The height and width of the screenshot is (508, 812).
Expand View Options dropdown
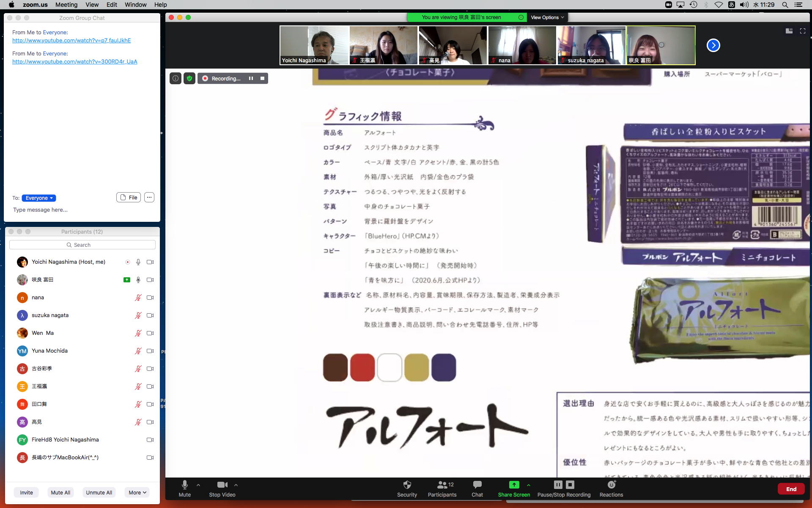pos(547,17)
